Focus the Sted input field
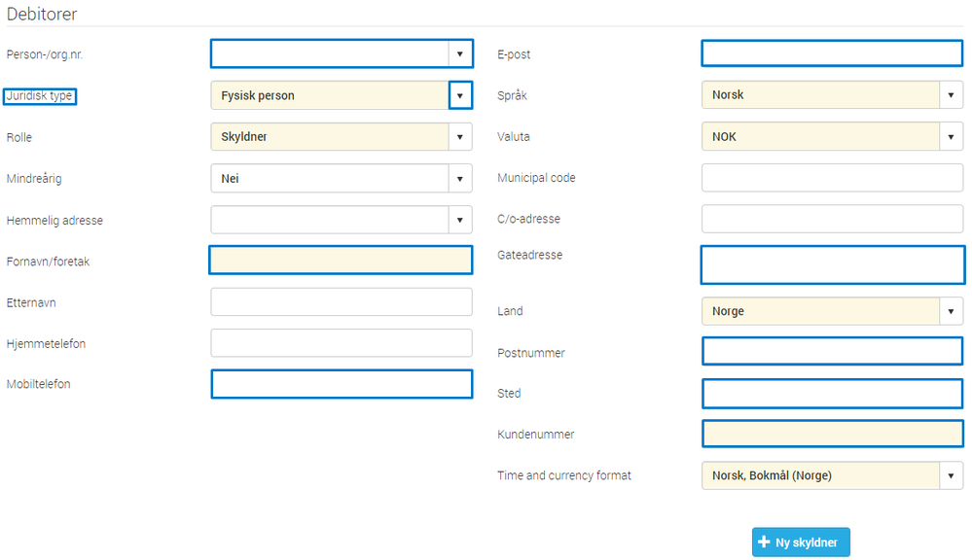Image resolution: width=972 pixels, height=560 pixels. point(832,394)
